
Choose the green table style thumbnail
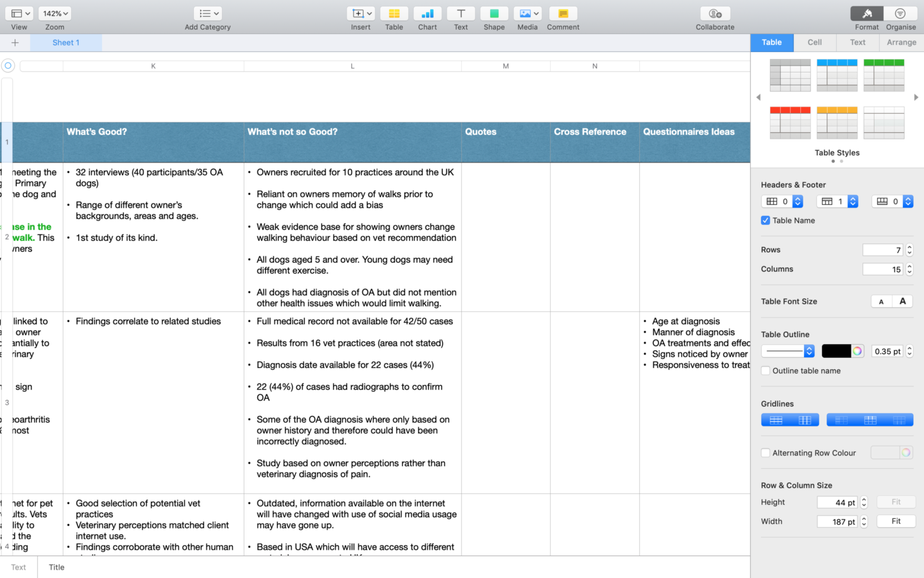point(884,75)
